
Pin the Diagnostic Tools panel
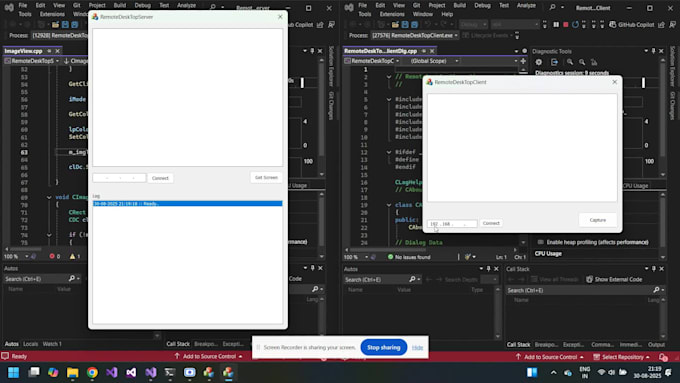(x=654, y=51)
